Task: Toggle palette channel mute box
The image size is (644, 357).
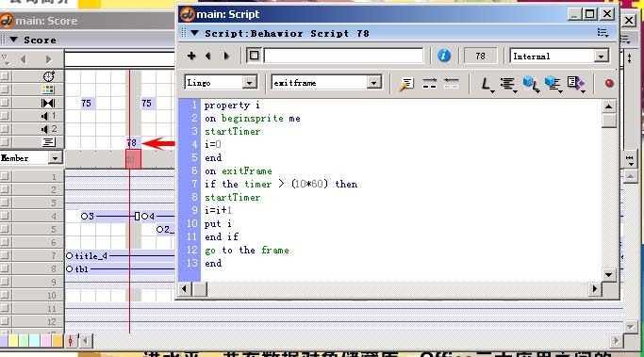Action: [x=5, y=89]
